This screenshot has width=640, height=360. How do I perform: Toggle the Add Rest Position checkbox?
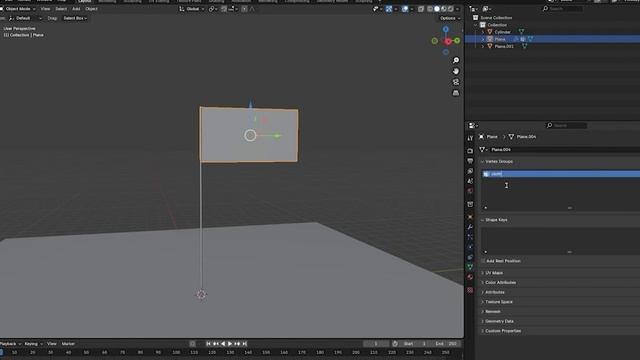[x=483, y=261]
